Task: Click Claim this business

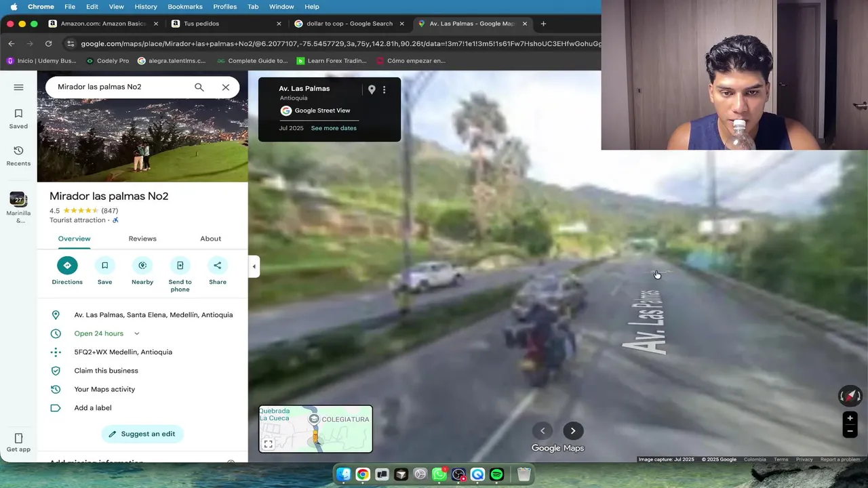Action: [142, 371]
